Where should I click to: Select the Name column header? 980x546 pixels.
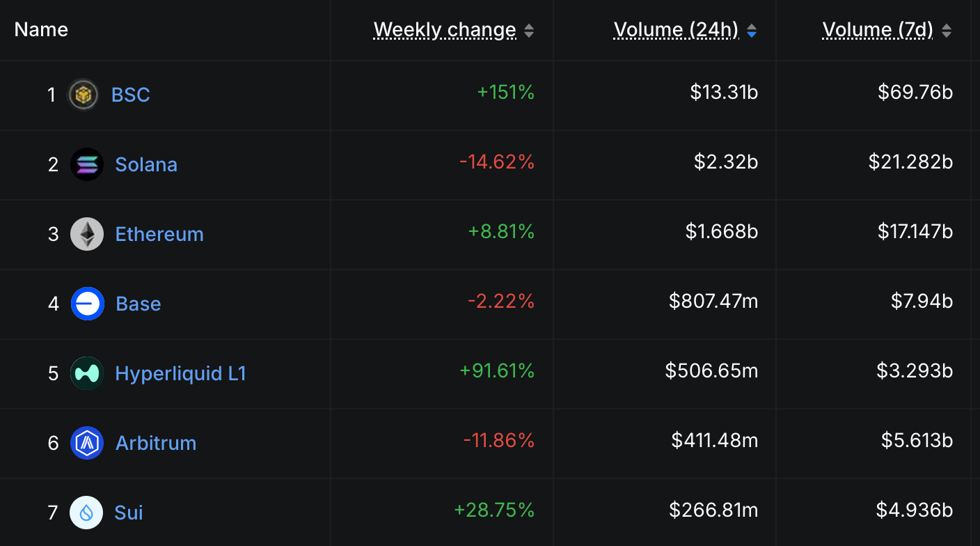[41, 30]
